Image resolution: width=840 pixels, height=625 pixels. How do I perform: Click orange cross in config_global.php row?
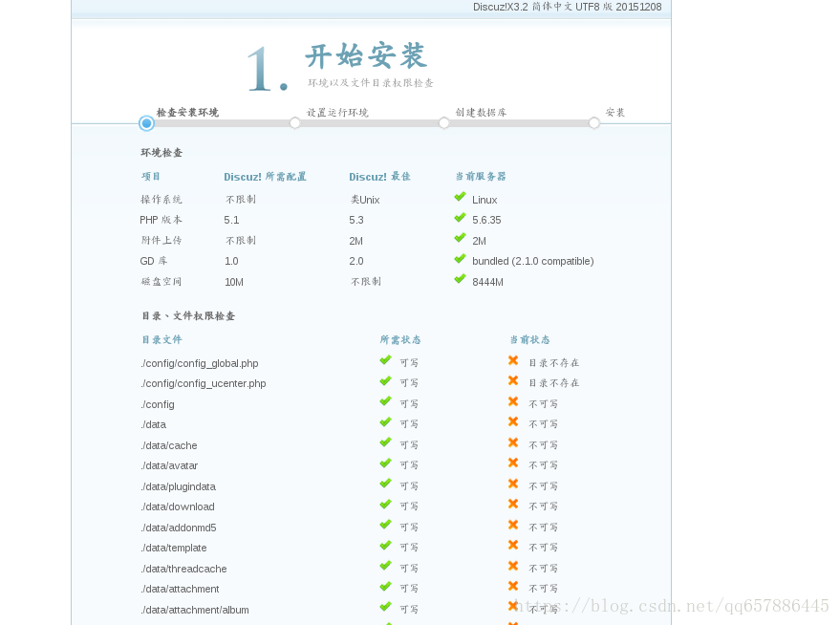tap(513, 360)
